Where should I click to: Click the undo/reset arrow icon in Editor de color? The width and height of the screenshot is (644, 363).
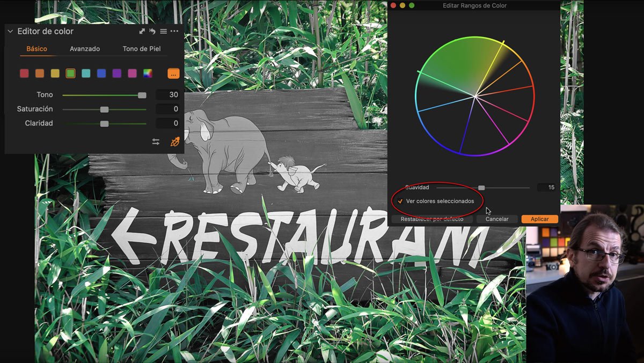click(x=152, y=32)
